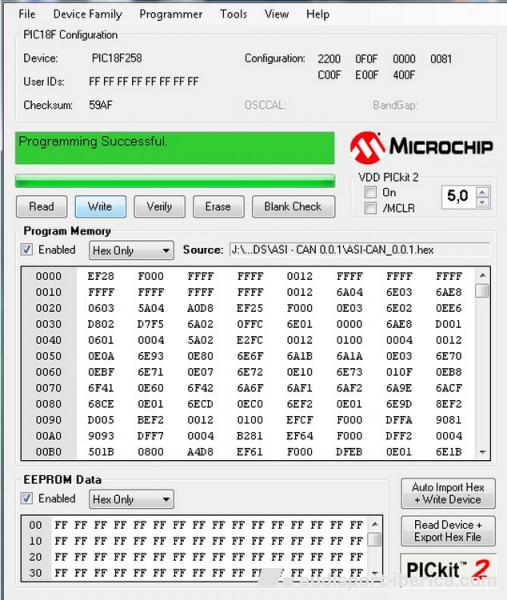Click the Write button
Image resolution: width=507 pixels, height=600 pixels.
coord(100,207)
